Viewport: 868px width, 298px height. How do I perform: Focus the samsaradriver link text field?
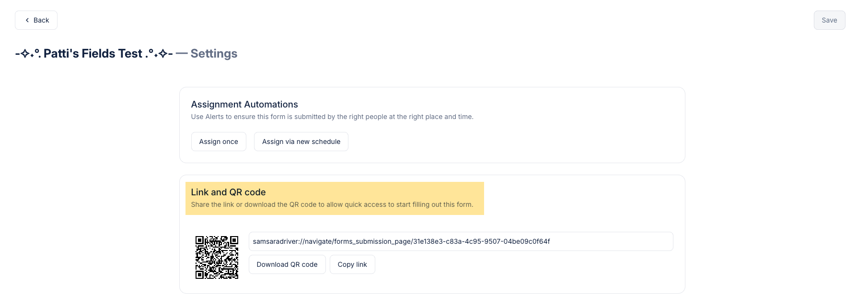point(460,241)
